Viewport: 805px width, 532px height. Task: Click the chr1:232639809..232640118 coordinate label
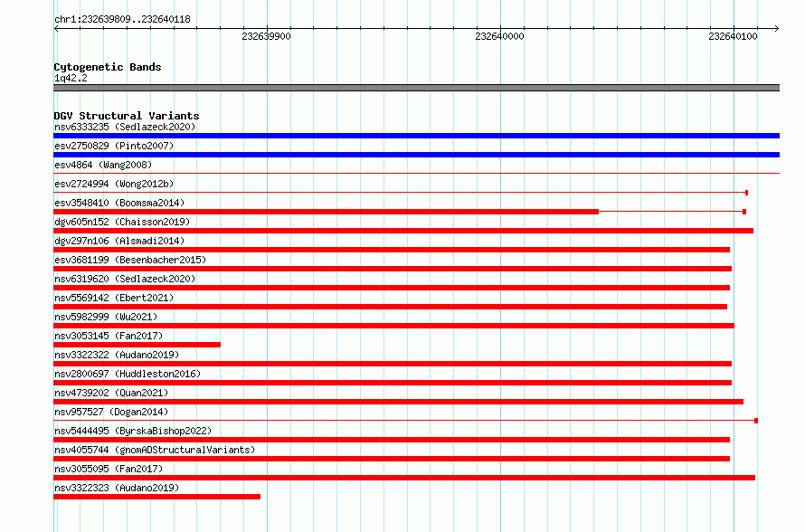pos(122,19)
